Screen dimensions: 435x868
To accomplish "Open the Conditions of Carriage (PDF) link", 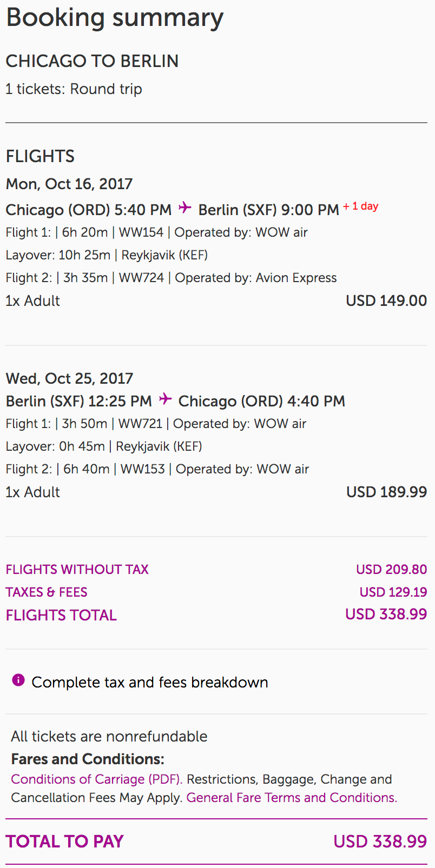I will tap(96, 779).
